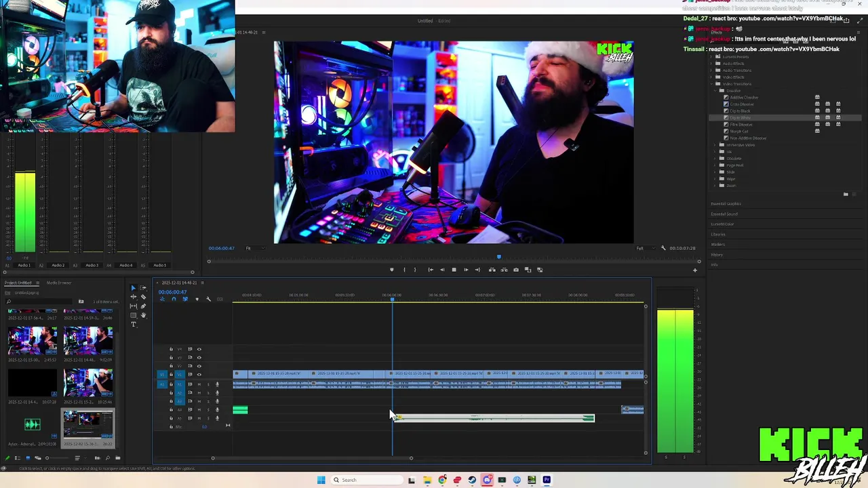Viewport: 868px width, 488px height.
Task: Toggle timeline Snap magnet icon
Action: click(174, 299)
